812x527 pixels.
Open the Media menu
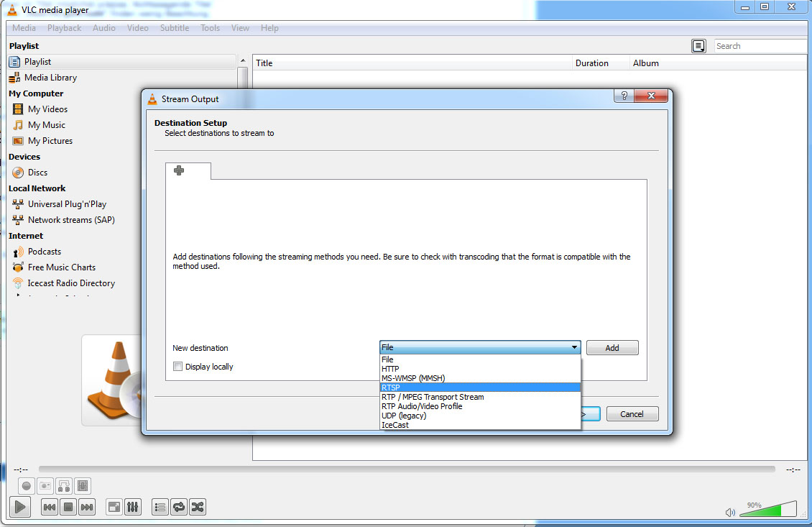point(24,28)
